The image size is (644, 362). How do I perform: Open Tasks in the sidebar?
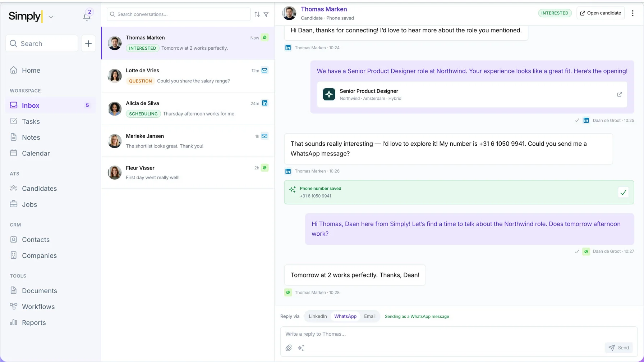51,121
